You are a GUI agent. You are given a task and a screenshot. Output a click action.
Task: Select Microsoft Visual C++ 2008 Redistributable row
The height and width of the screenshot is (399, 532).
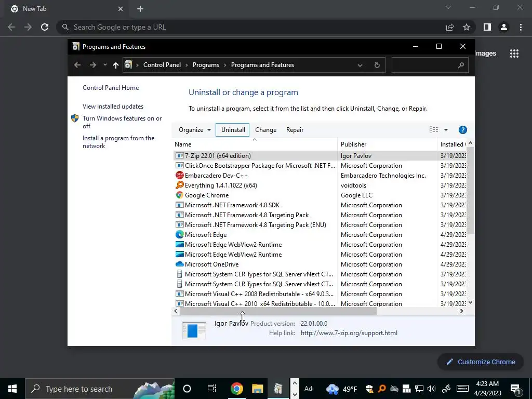point(320,294)
